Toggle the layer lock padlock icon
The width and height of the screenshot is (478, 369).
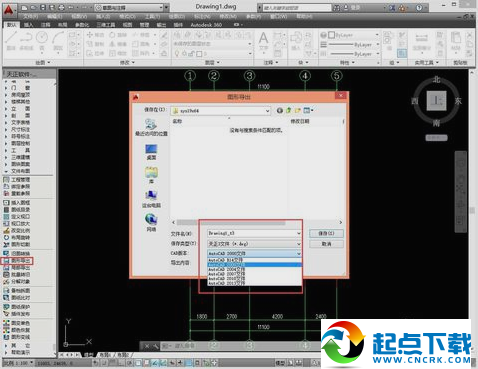192,53
